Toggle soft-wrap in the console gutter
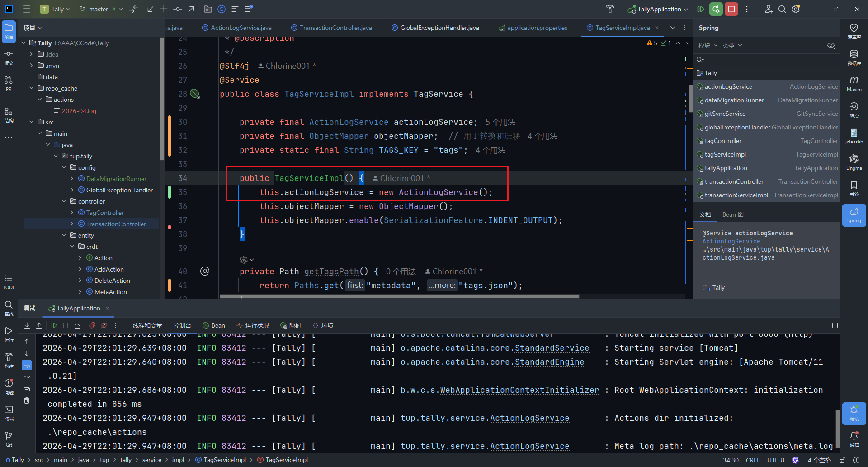 pyautogui.click(x=27, y=365)
